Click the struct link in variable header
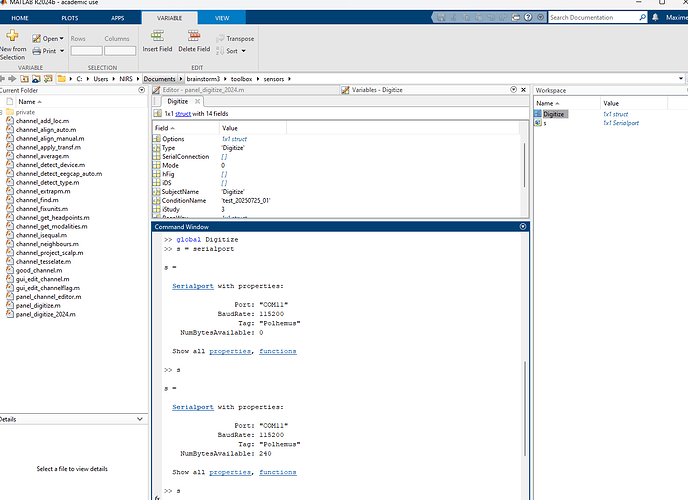 point(183,114)
